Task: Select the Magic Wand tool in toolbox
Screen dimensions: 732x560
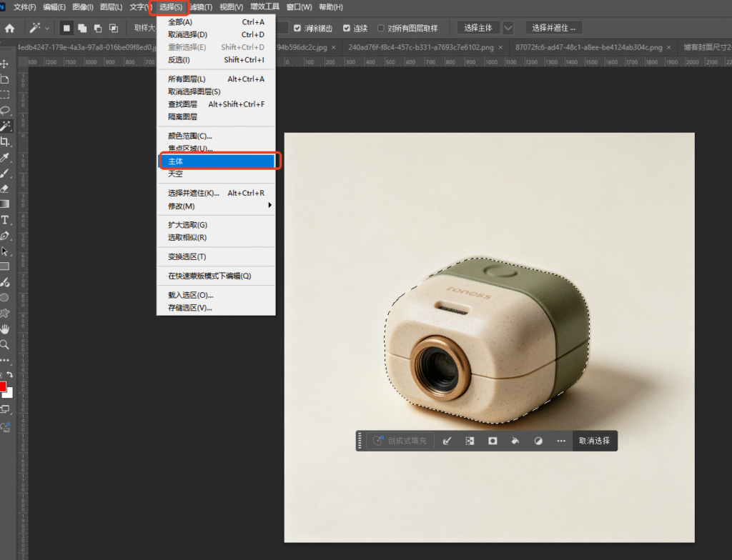Action: 6,126
